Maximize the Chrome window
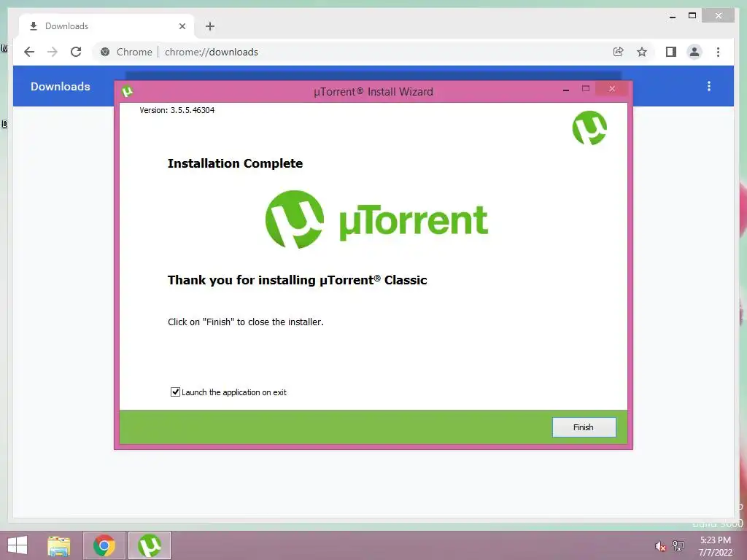Viewport: 747px width, 560px height. coord(692,16)
